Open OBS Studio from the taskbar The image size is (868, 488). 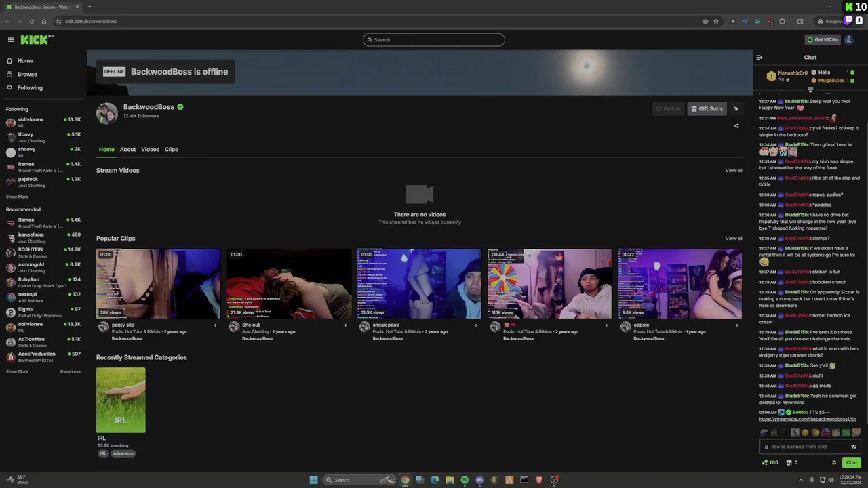554,480
